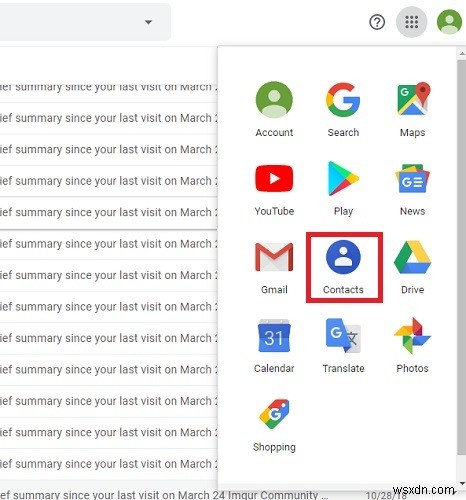Screen dimensions: 466x500
Task: Open the account profile avatar menu
Action: [x=449, y=22]
